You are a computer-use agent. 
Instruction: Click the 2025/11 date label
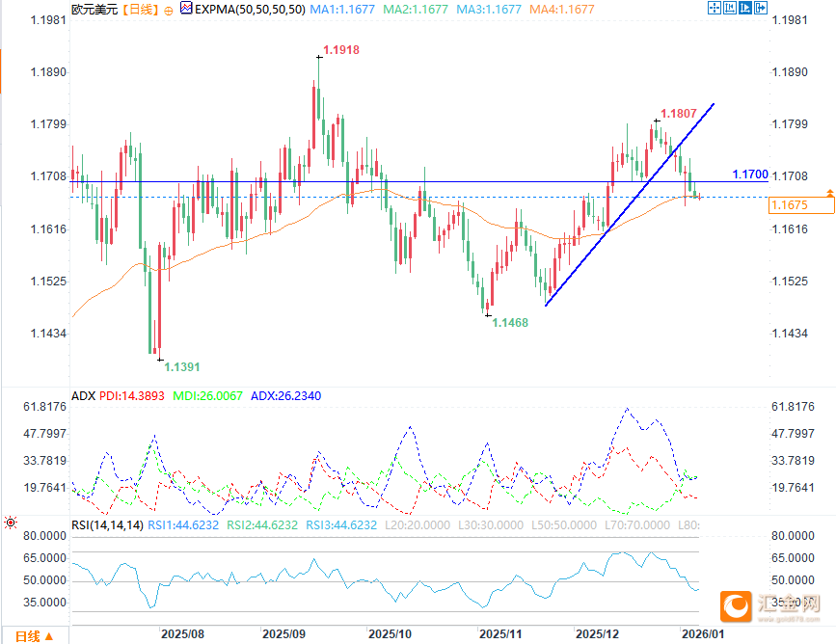click(x=500, y=633)
